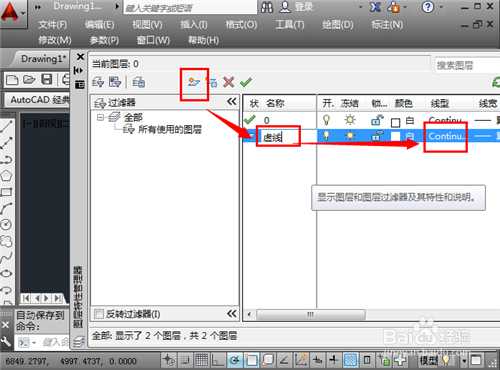Select the Line tool in draw toolbar
The width and height of the screenshot is (500, 370).
click(x=7, y=127)
